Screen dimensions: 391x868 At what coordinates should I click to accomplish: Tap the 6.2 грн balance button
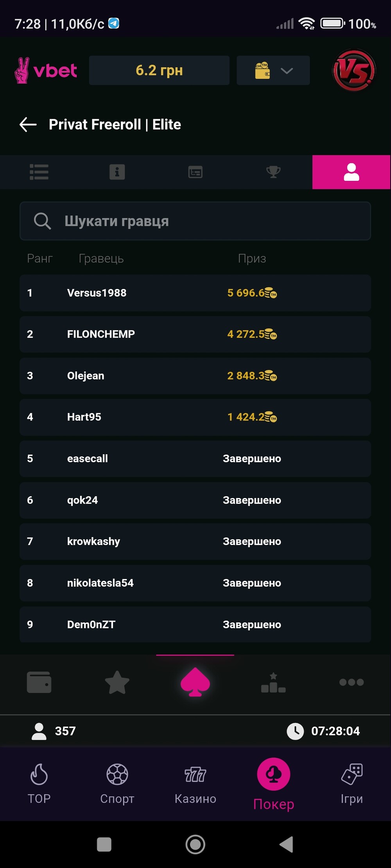point(159,71)
